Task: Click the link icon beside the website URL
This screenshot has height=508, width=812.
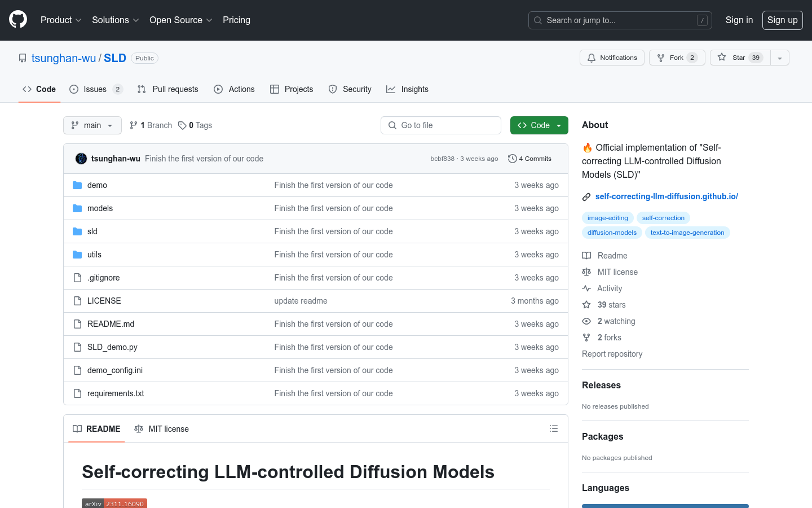Action: point(586,196)
